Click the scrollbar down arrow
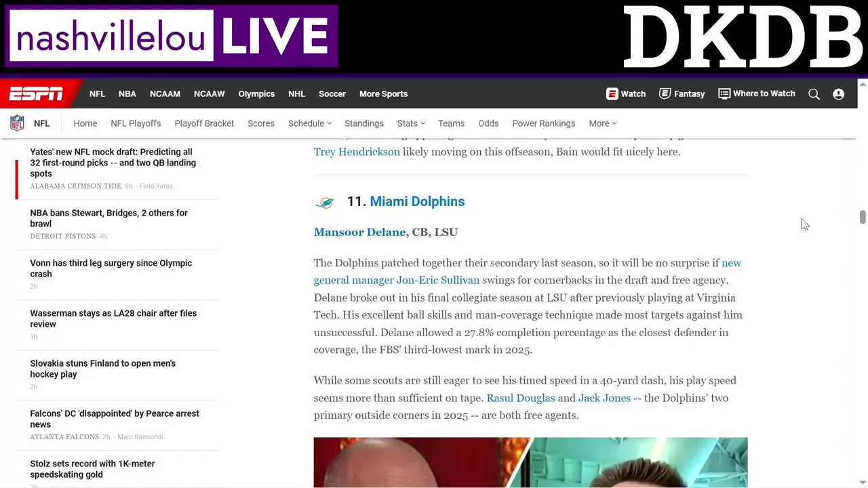 (863, 482)
